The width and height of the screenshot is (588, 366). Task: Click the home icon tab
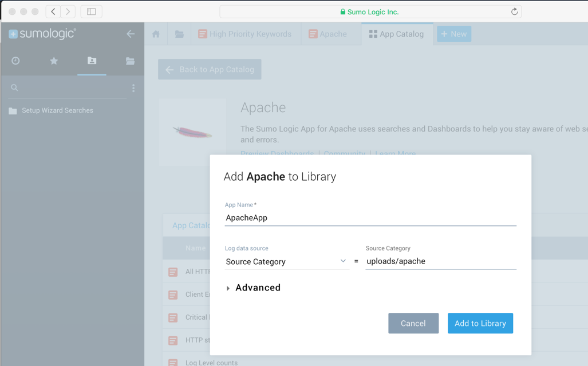pos(156,34)
